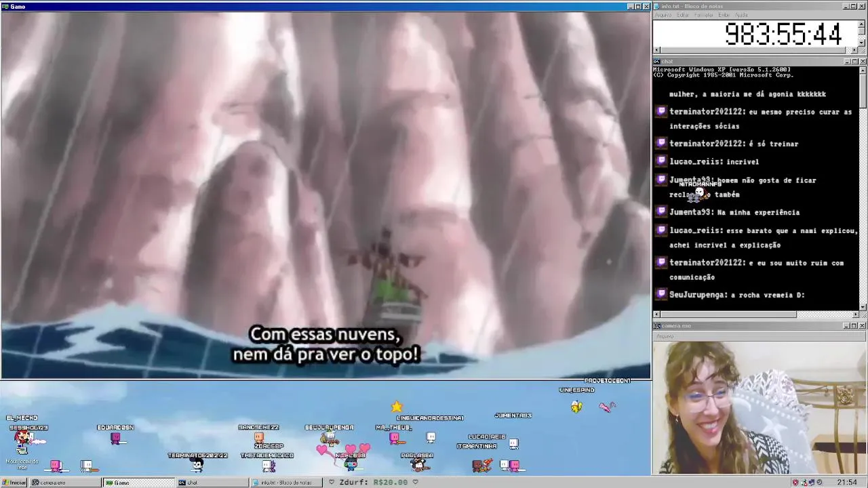Click chat horizontal scrollbar right arrow
The height and width of the screenshot is (488, 868).
[x=854, y=314]
